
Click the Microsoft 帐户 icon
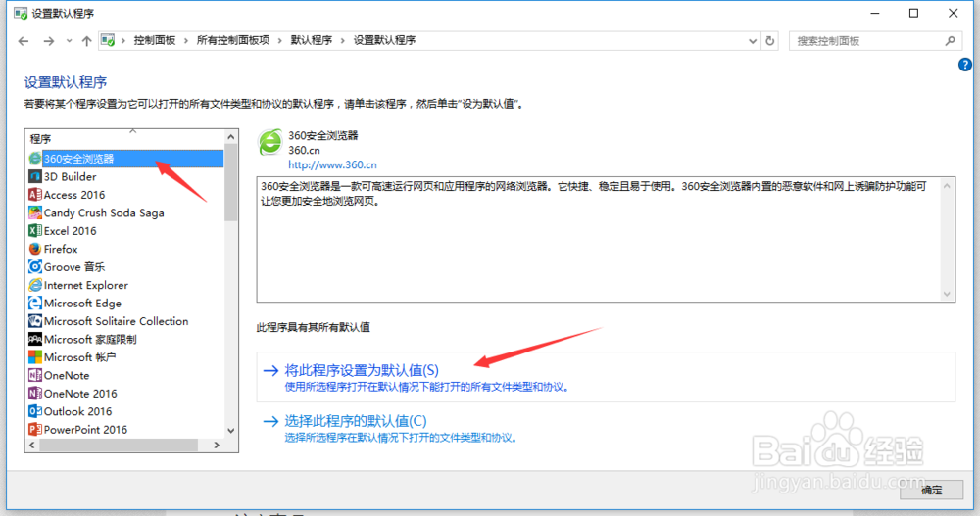(x=35, y=357)
